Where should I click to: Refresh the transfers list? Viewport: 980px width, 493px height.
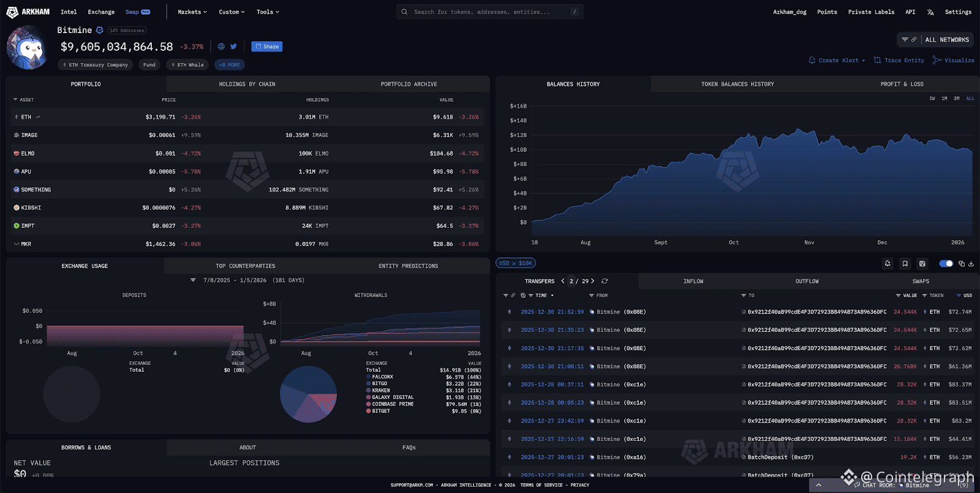coord(605,281)
